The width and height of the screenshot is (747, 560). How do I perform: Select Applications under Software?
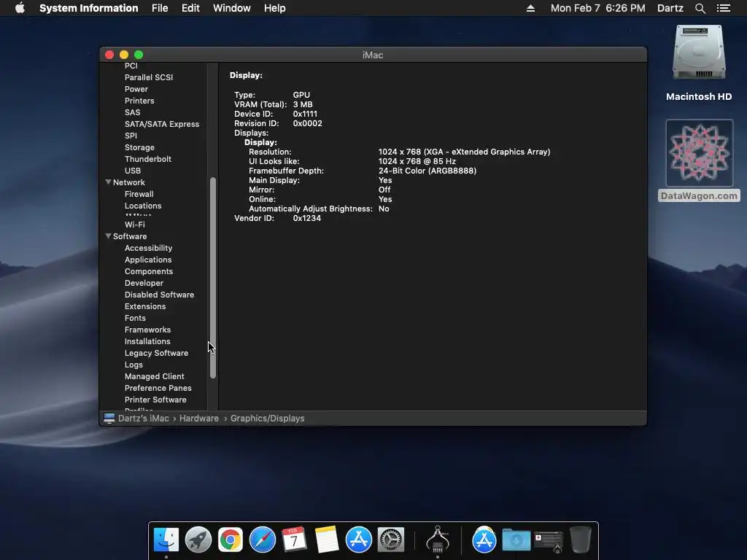click(x=148, y=260)
